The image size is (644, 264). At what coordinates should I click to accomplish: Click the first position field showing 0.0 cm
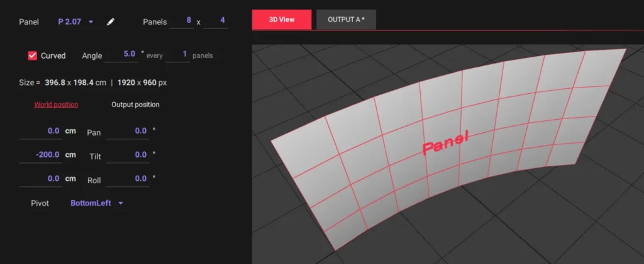(40, 131)
